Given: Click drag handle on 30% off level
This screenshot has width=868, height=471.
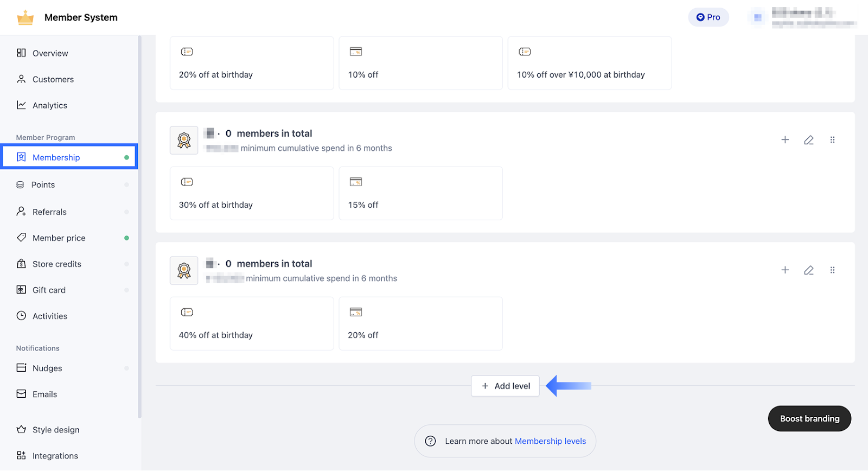Looking at the screenshot, I should (832, 140).
